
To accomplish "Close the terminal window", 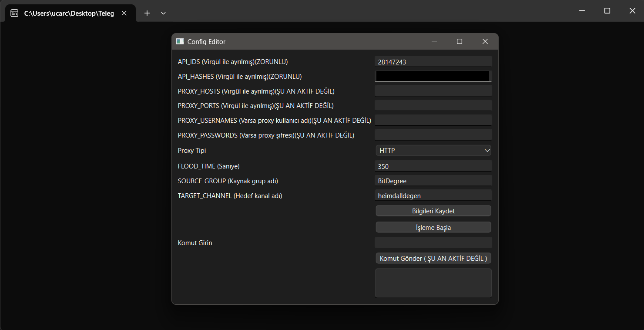I will tap(632, 11).
